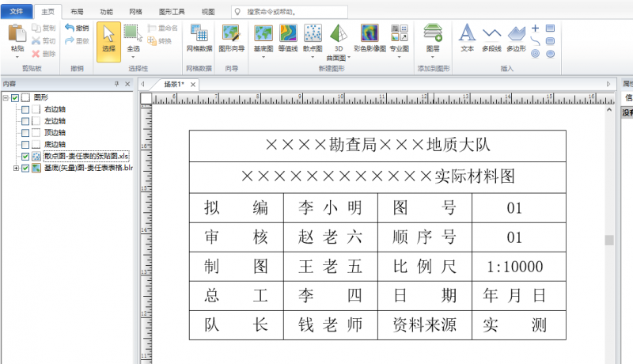Select the 多段线 polyline tool

tap(491, 37)
